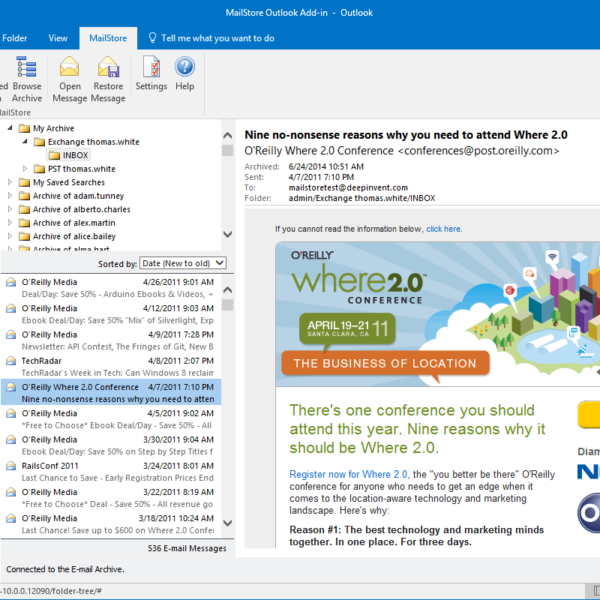
Task: Click envelope icon of RailsConf 2011 message
Action: point(11,466)
